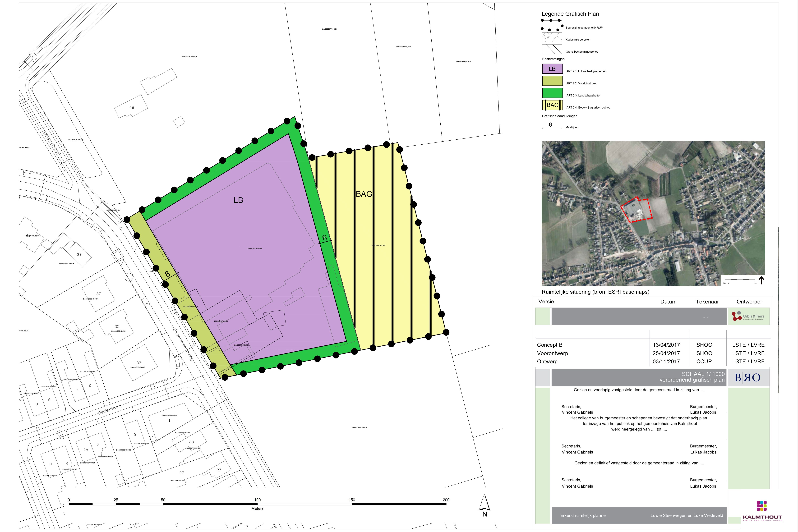Click the aerial situering photo thumbnail
This screenshot has height=532, width=798.
tap(653, 213)
